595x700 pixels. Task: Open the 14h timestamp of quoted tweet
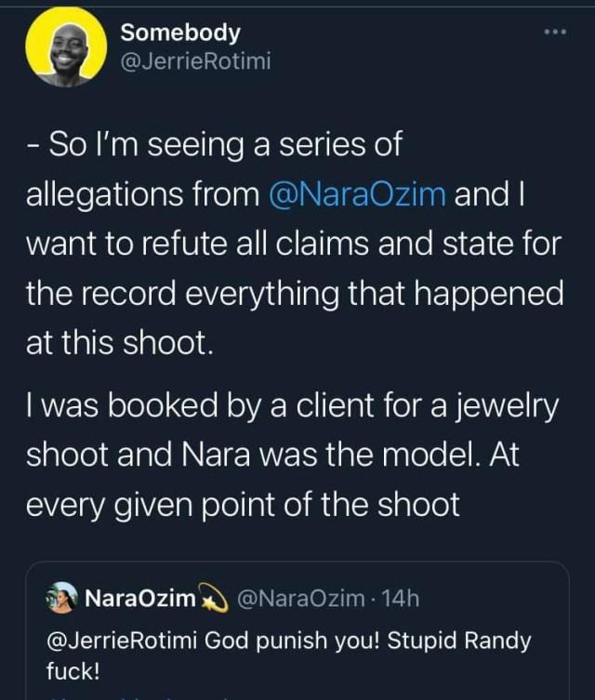[401, 599]
